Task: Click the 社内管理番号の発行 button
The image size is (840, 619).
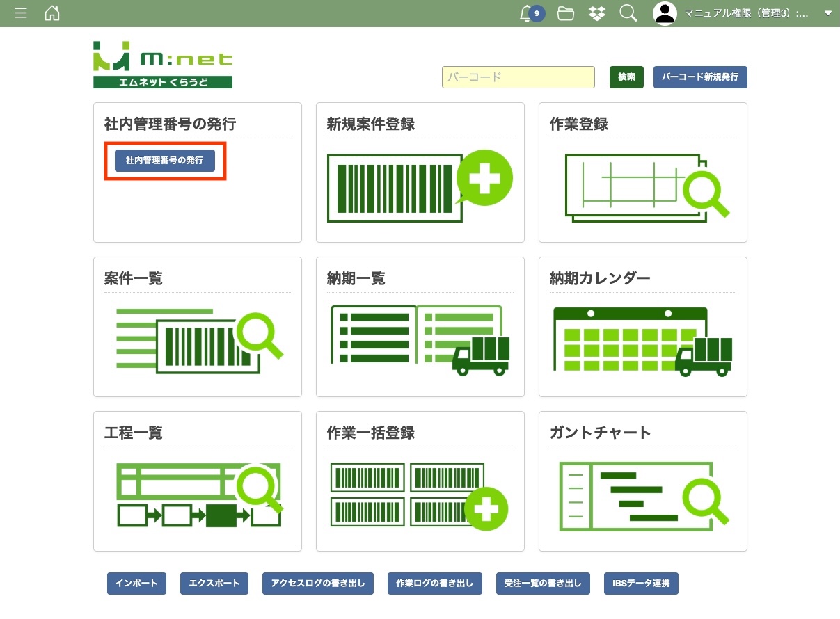Action: point(165,160)
